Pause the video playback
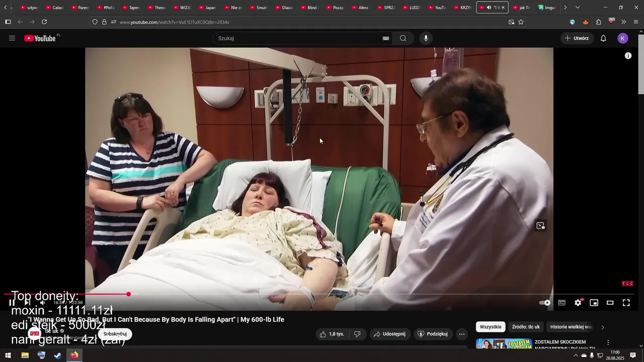 (x=12, y=303)
